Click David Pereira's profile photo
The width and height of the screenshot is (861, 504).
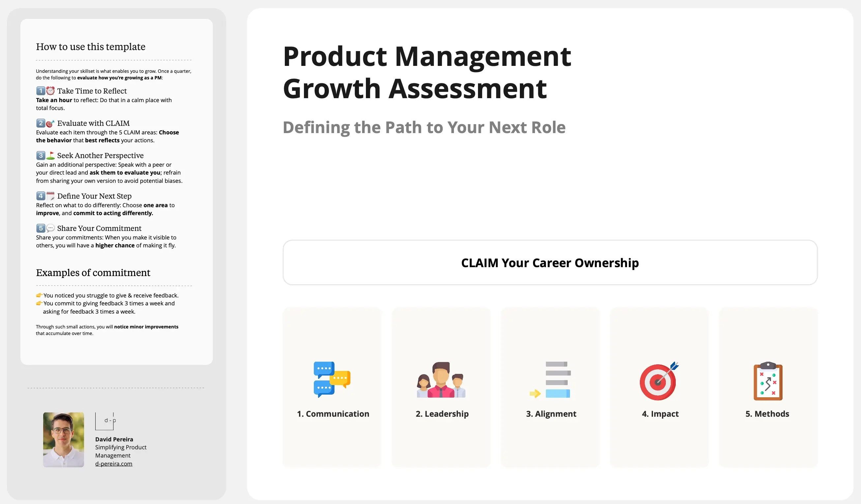pyautogui.click(x=64, y=439)
